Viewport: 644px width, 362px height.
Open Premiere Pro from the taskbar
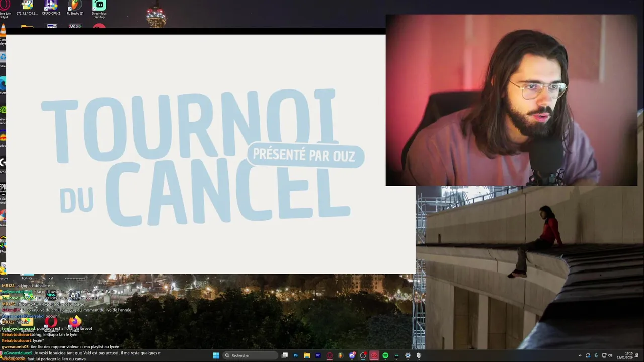[318, 355]
